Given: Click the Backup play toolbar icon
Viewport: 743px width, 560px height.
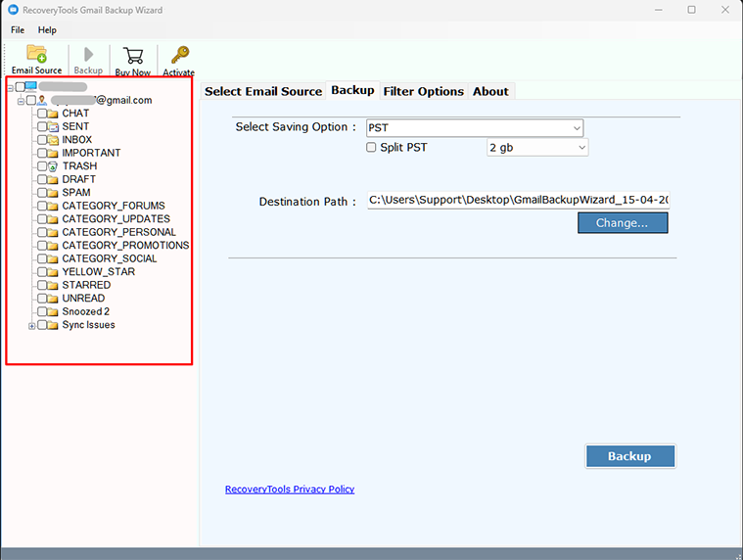Looking at the screenshot, I should [88, 55].
